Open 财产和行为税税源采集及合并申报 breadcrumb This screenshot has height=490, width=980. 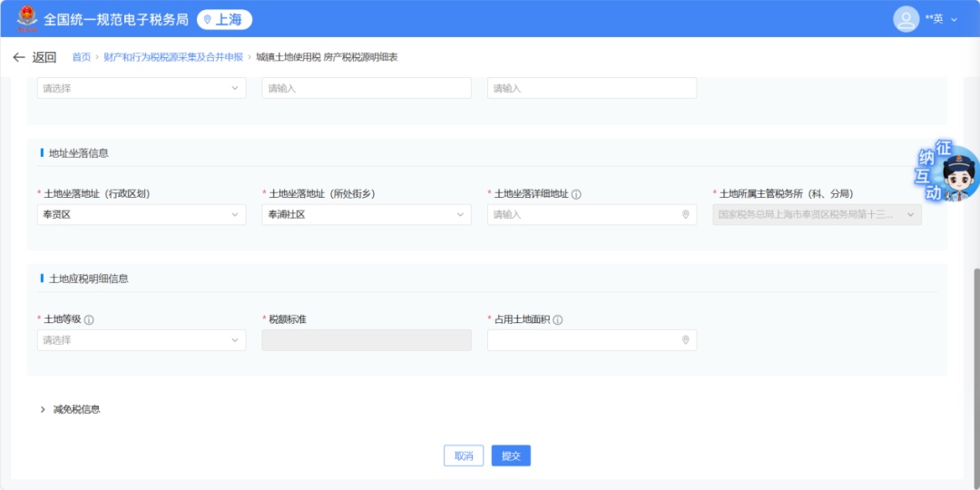173,57
